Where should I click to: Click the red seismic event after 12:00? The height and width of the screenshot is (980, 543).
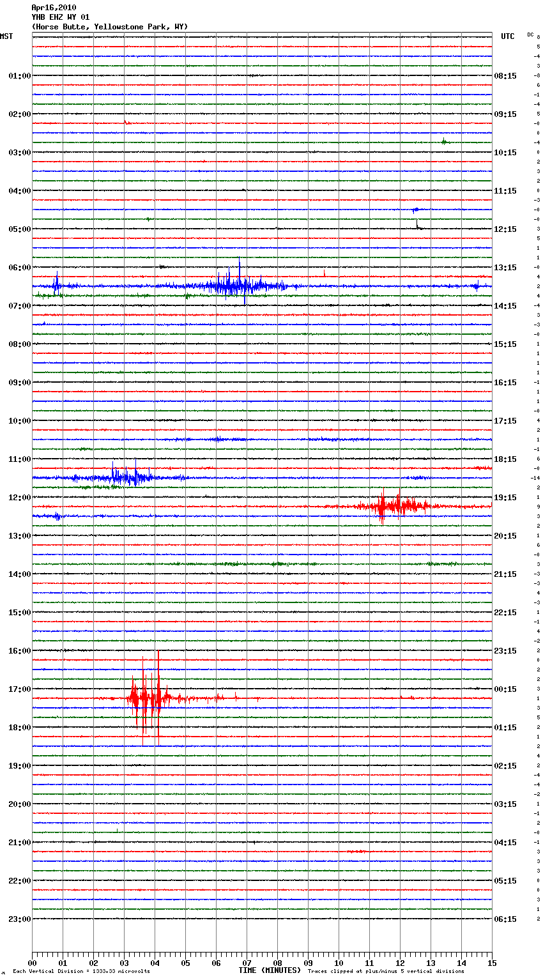pos(393,506)
